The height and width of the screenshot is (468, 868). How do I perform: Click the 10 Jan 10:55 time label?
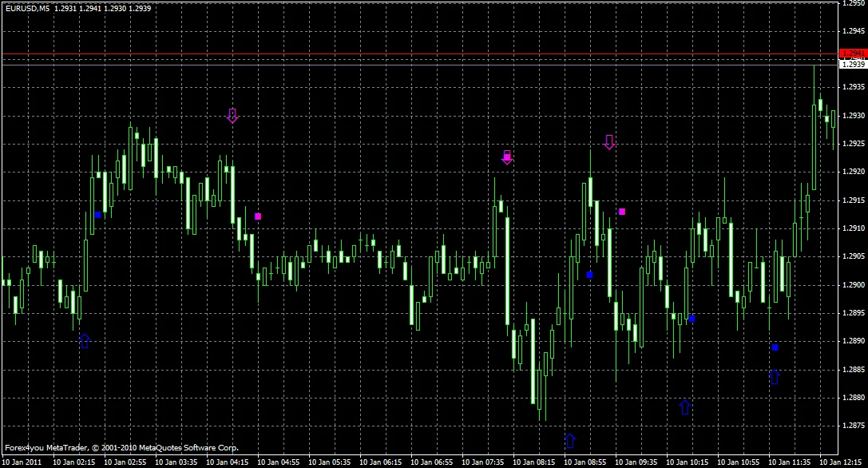[739, 462]
